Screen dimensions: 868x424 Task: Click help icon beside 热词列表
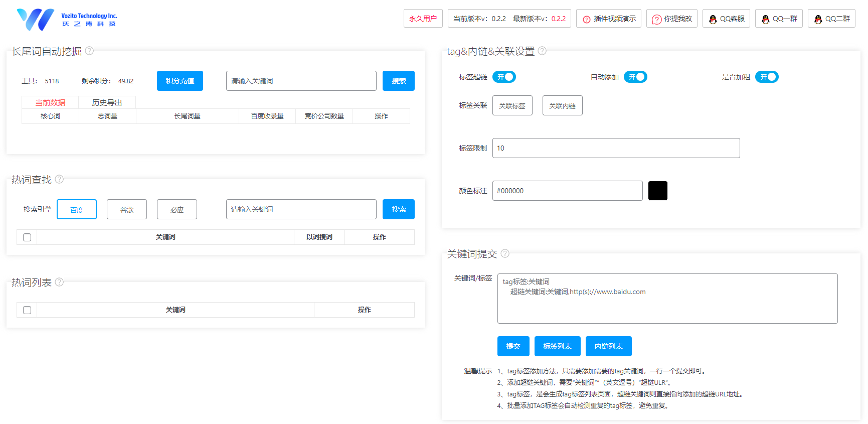click(59, 282)
